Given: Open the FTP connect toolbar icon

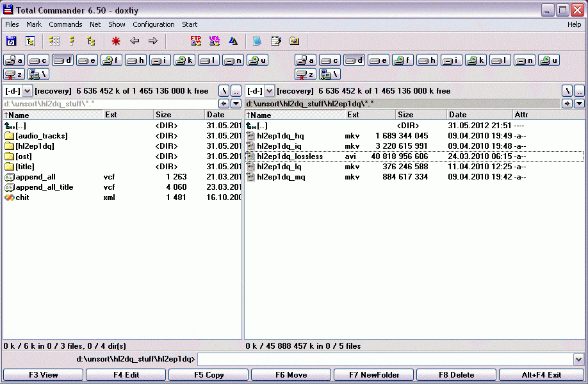Looking at the screenshot, I should [196, 41].
